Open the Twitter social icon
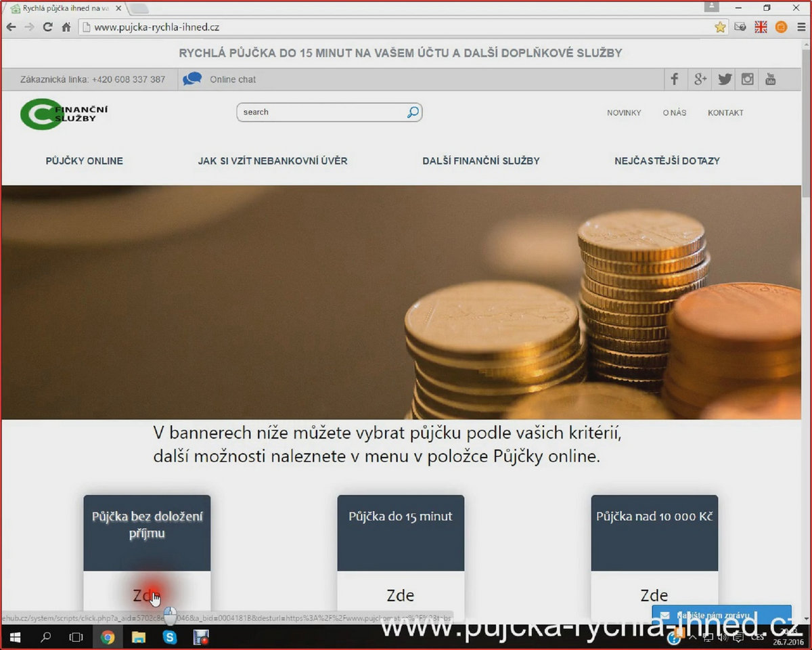Screen dimensions: 812x650 [x=725, y=79]
